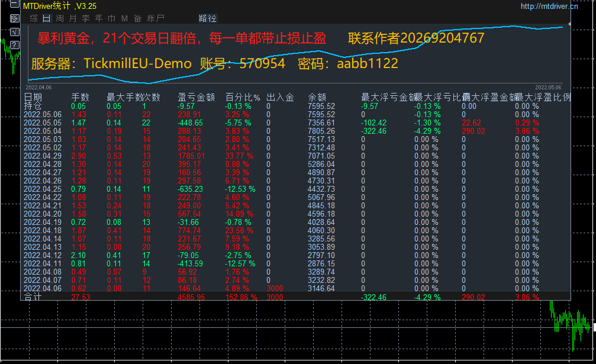Select the 2022.05.06 date row
The width and height of the screenshot is (596, 364).
[43, 114]
